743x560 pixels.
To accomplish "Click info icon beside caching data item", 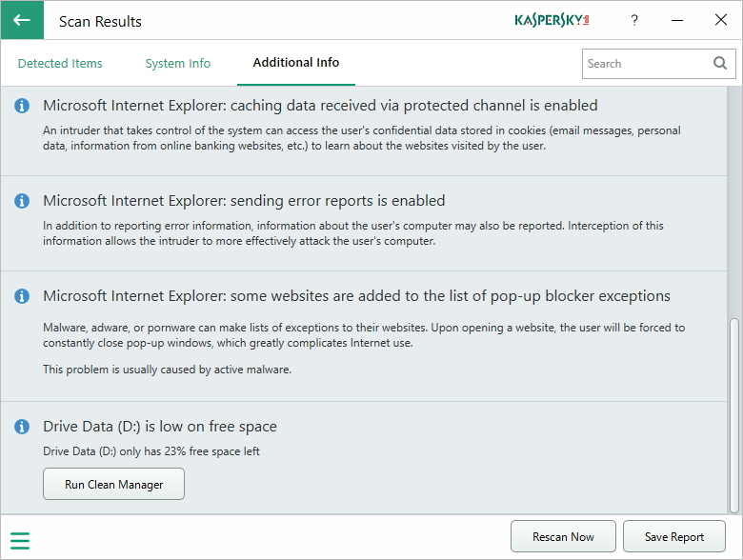I will pos(22,106).
